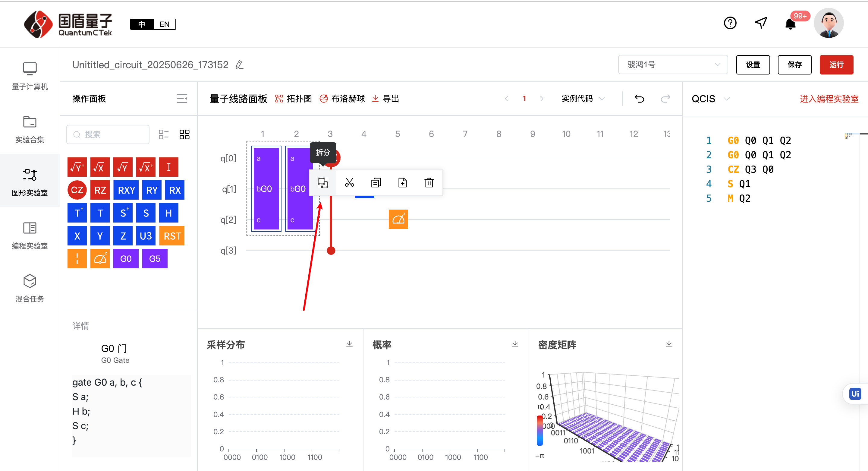868x471 pixels.
Task: Click 进入编程实验室 link
Action: pyautogui.click(x=829, y=99)
